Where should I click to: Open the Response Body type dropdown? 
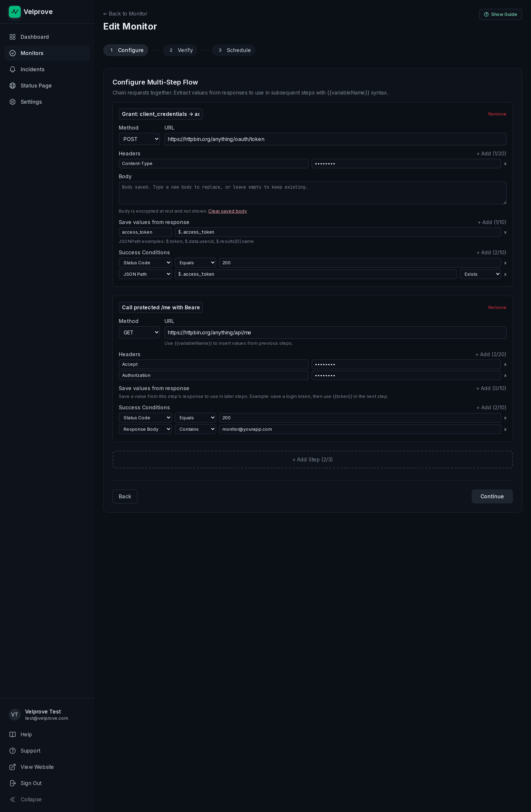(x=145, y=429)
